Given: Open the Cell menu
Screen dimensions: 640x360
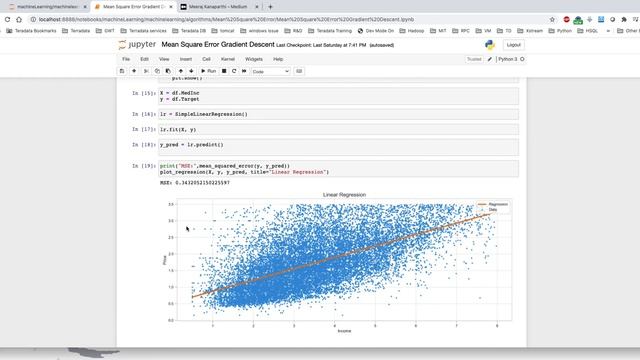Looking at the screenshot, I should click(x=206, y=59).
